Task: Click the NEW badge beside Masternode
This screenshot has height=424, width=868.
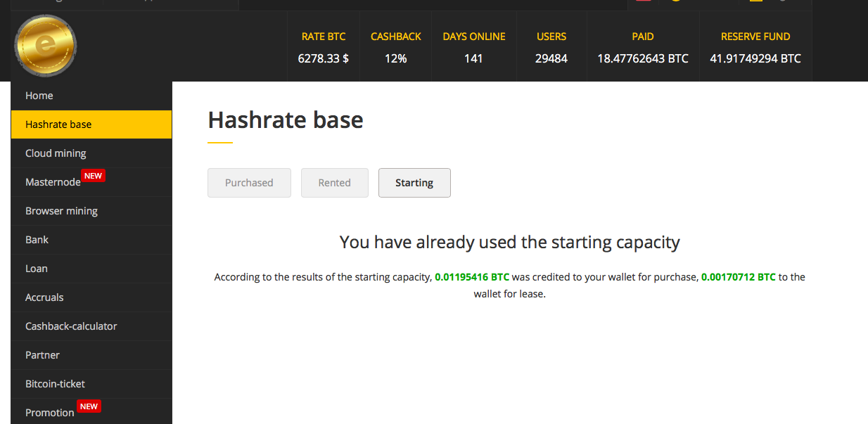Action: pyautogui.click(x=94, y=176)
